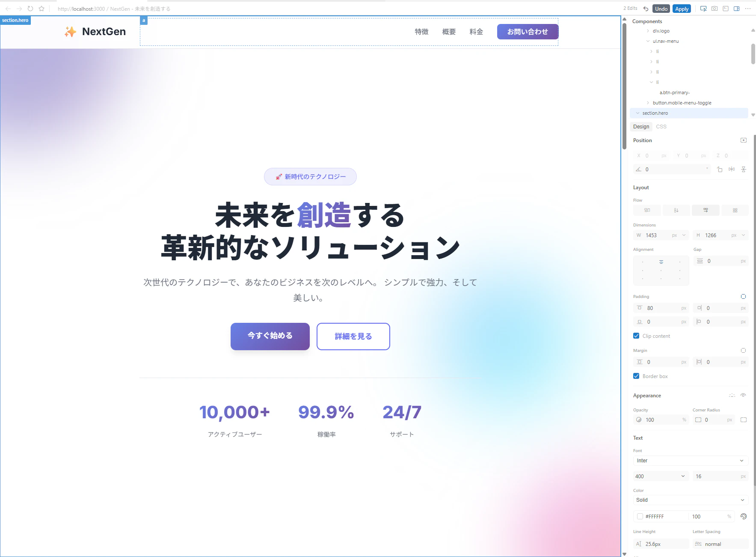
Task: Expand the div.logo tree item
Action: click(x=647, y=30)
